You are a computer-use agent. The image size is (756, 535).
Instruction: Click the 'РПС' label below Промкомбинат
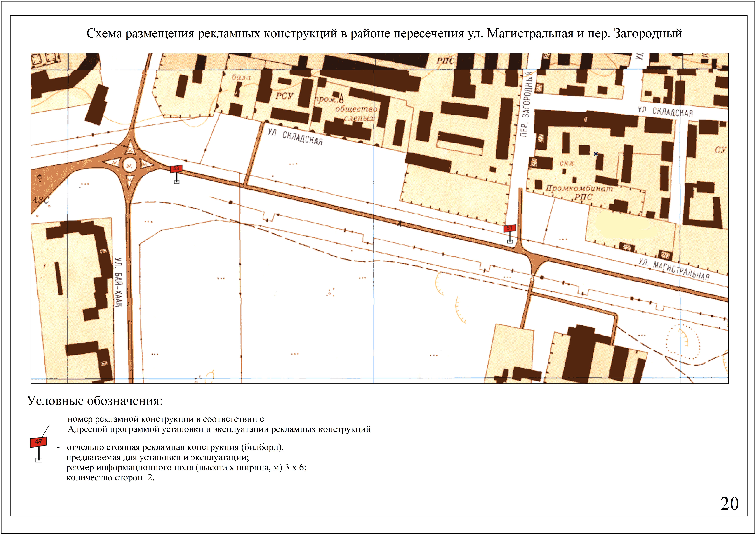click(x=584, y=197)
